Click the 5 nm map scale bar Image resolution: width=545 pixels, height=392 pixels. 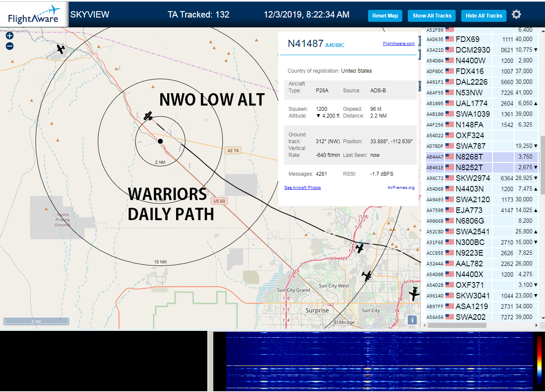tap(36, 321)
